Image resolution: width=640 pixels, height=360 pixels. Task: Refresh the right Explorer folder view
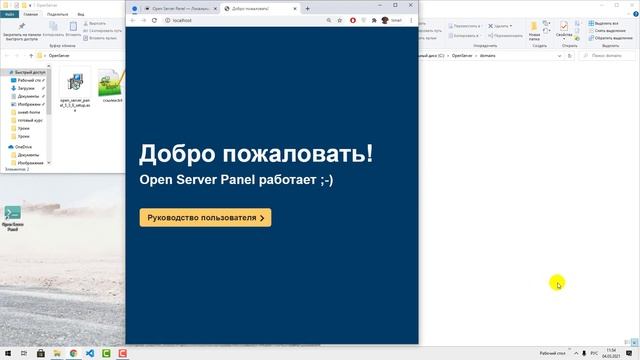coord(570,56)
